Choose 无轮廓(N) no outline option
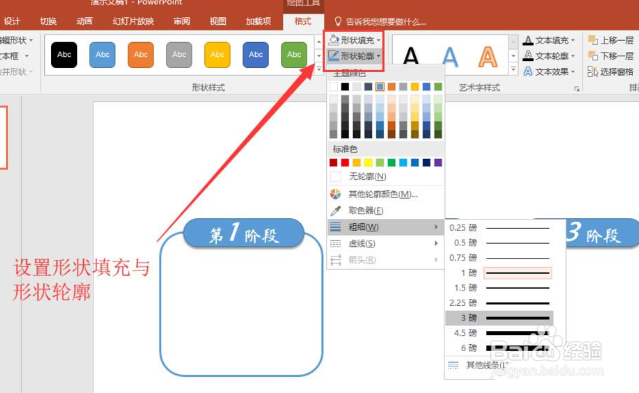639x393 pixels. [x=385, y=177]
